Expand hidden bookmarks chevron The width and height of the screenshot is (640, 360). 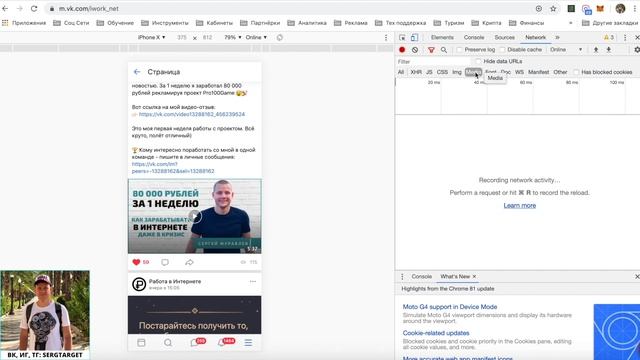tap(570, 23)
